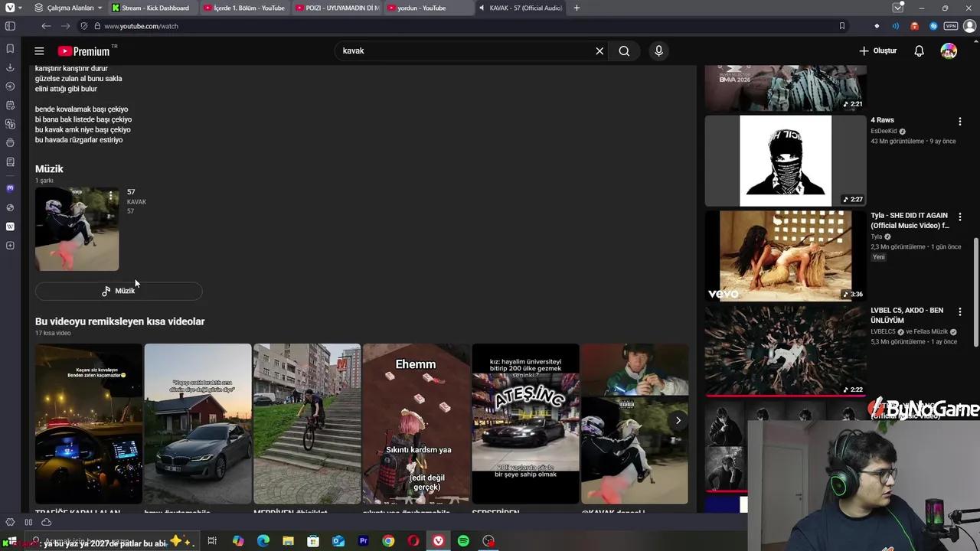Switch to the Stream - Kick Dashboard tab

coord(152,8)
